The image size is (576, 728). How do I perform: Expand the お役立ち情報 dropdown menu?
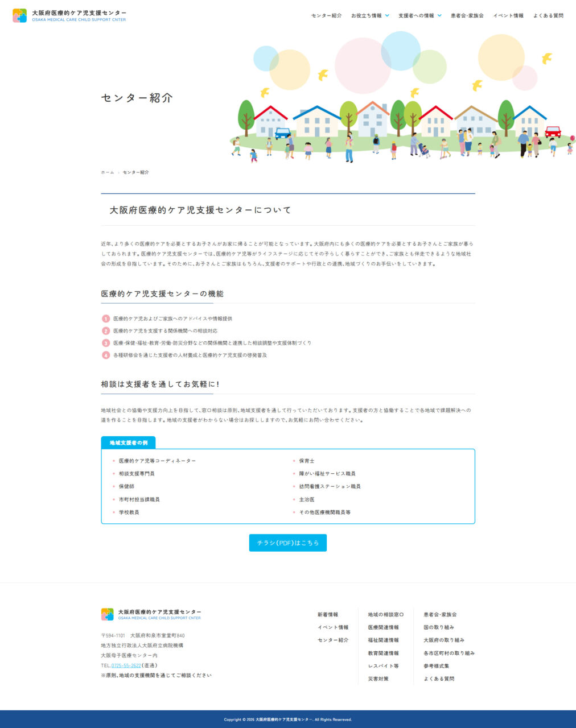[x=367, y=16]
